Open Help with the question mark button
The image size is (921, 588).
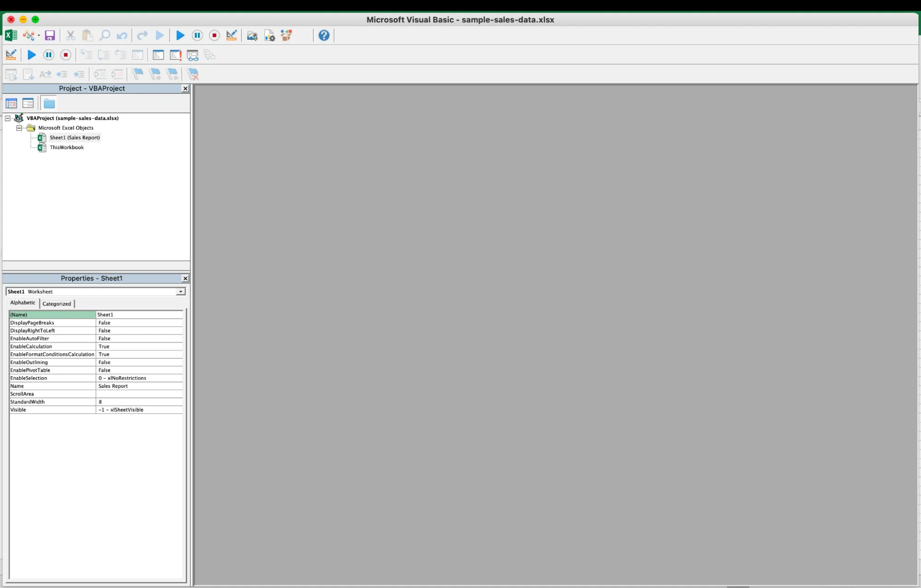point(323,35)
